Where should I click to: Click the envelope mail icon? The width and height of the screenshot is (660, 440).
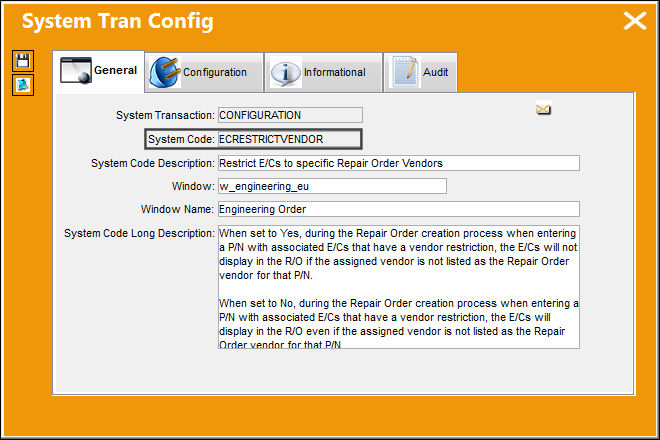coord(543,109)
